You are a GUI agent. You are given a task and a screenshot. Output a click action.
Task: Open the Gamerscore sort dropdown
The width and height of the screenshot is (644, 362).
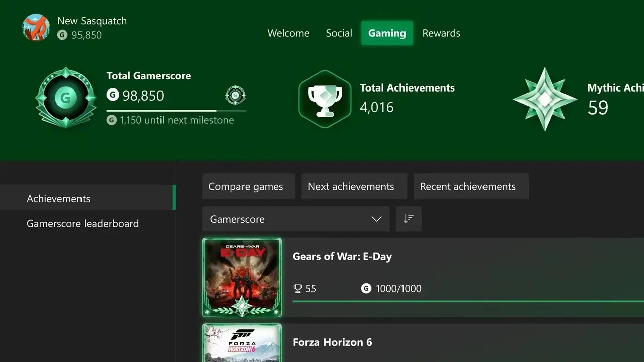[296, 219]
